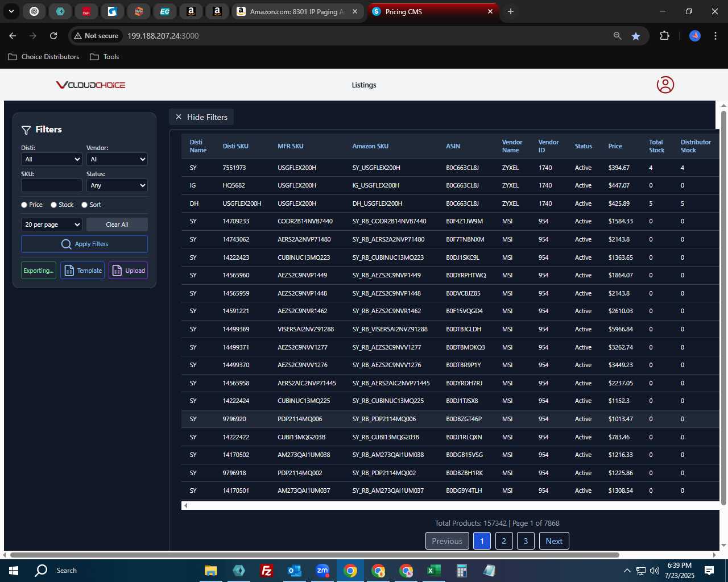The image size is (728, 582).
Task: Click the DH_USGFLEX200H Amazon SKU cell
Action: tap(377, 203)
